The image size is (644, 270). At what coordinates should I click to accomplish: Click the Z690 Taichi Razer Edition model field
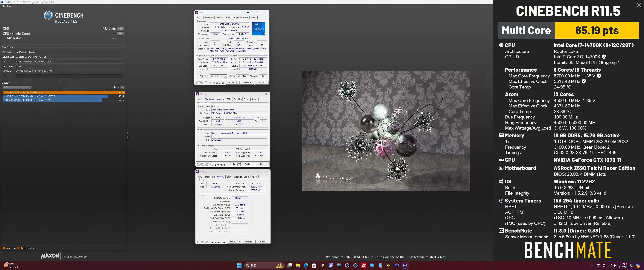click(229, 110)
